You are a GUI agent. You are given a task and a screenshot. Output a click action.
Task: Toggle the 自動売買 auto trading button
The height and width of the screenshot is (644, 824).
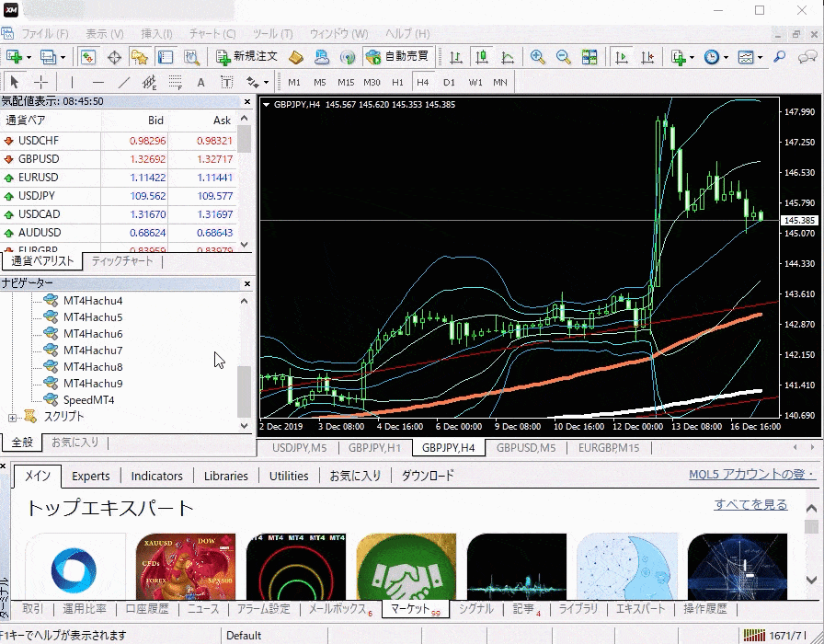[x=398, y=57]
